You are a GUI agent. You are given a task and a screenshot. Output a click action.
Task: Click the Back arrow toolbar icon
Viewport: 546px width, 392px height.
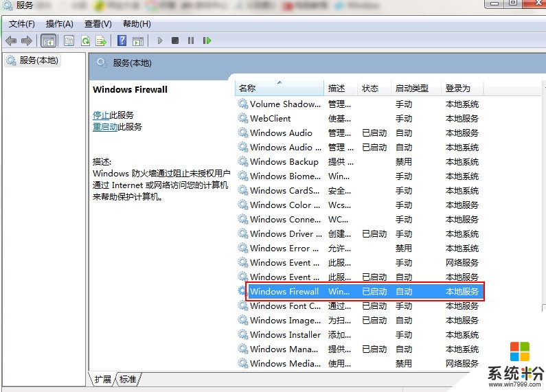[11, 41]
